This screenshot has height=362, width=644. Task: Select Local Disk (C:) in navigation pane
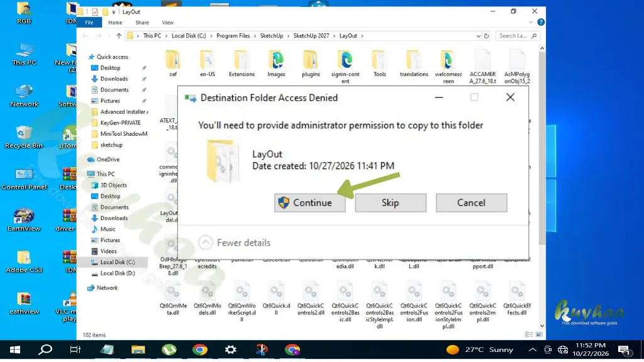118,262
